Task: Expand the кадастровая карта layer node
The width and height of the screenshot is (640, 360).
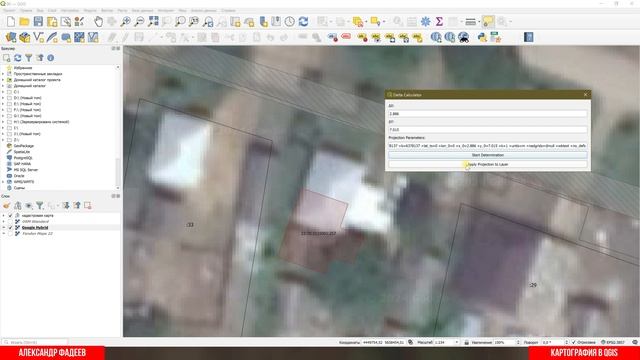Action: pos(4,216)
